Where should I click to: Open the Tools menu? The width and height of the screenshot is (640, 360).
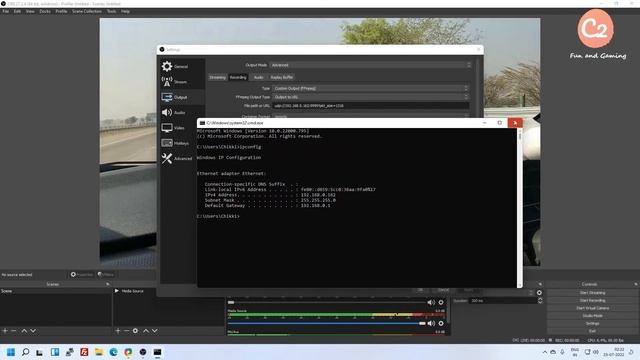[x=111, y=11]
